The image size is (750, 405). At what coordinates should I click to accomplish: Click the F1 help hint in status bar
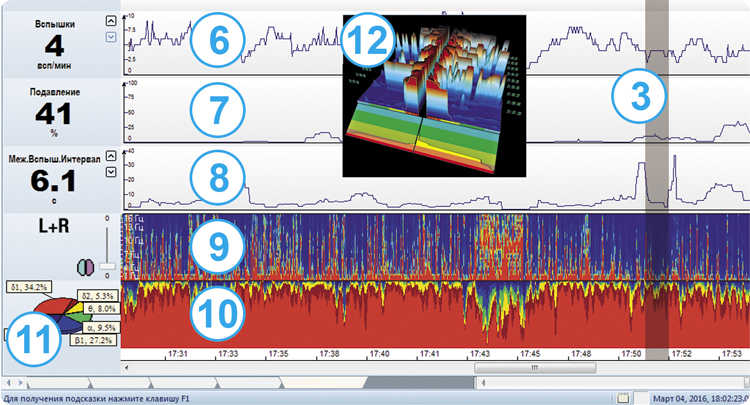96,398
